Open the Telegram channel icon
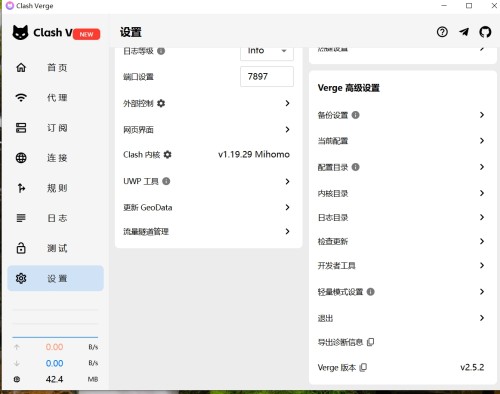The image size is (500, 394). coord(464,32)
